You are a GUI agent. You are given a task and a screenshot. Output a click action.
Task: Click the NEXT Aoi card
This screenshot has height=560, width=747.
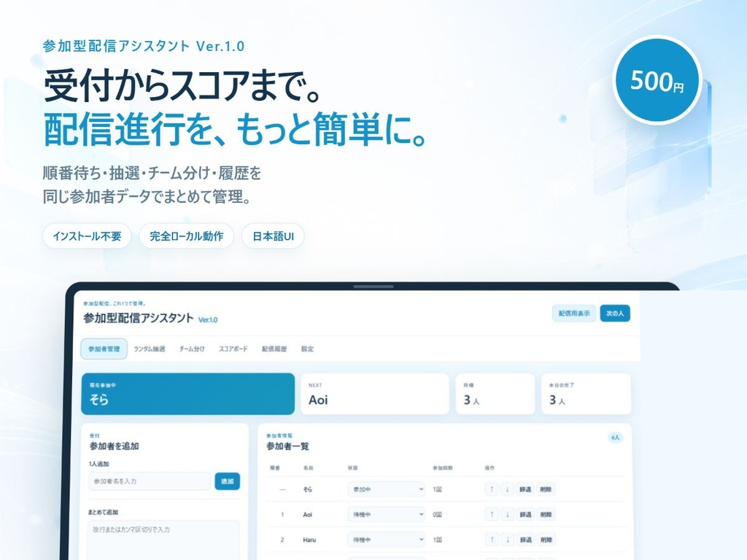pyautogui.click(x=375, y=394)
